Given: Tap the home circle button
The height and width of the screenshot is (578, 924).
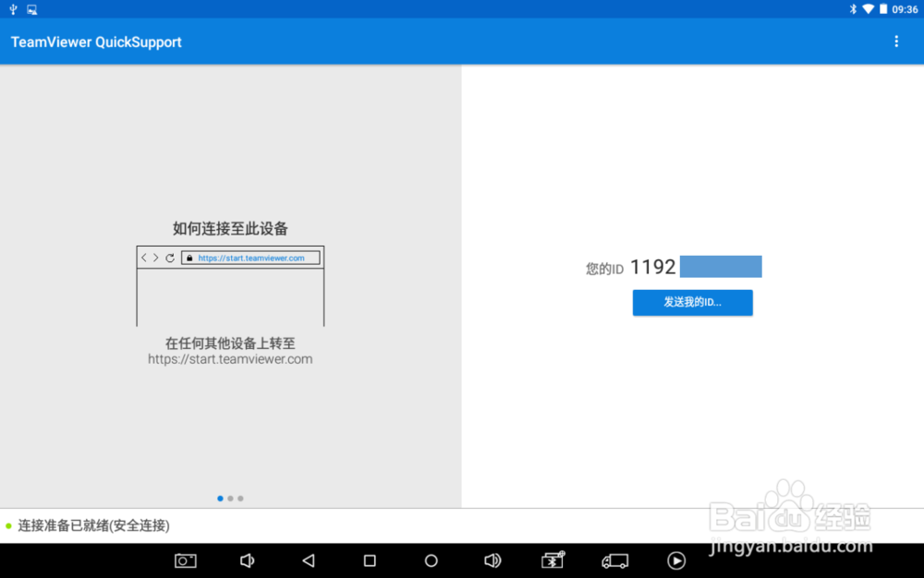Looking at the screenshot, I should (x=432, y=561).
